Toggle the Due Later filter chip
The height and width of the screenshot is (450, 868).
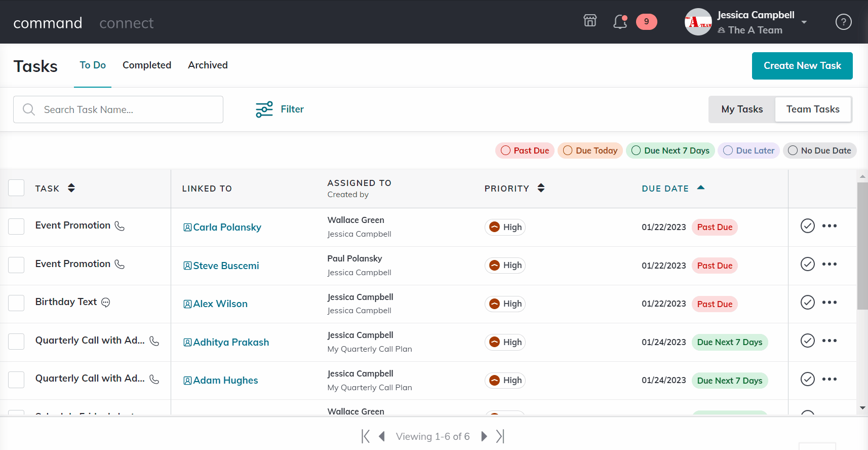coord(748,151)
